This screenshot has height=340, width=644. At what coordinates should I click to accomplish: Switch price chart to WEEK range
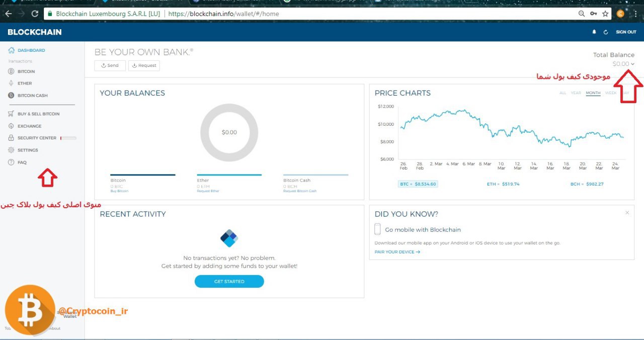[x=610, y=93]
